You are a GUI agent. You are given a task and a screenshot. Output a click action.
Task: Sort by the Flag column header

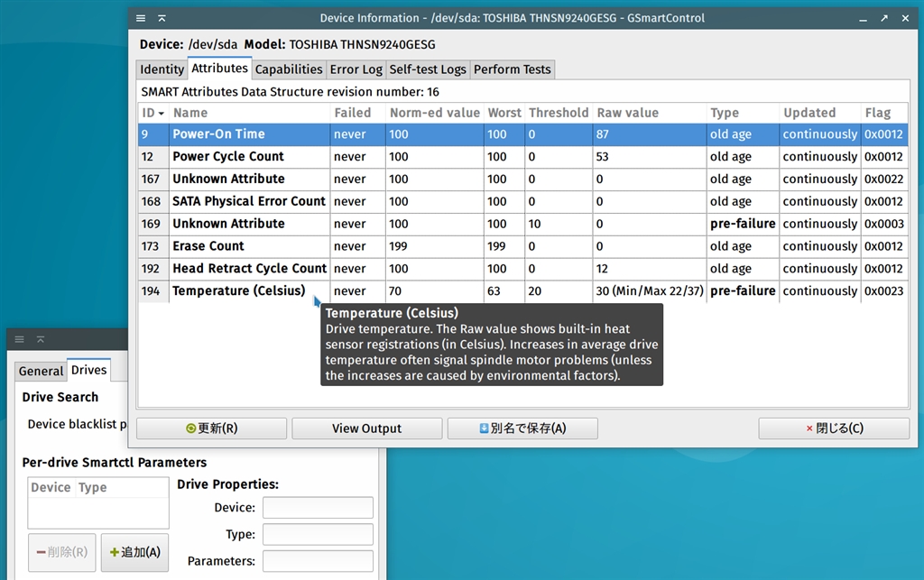pyautogui.click(x=884, y=113)
